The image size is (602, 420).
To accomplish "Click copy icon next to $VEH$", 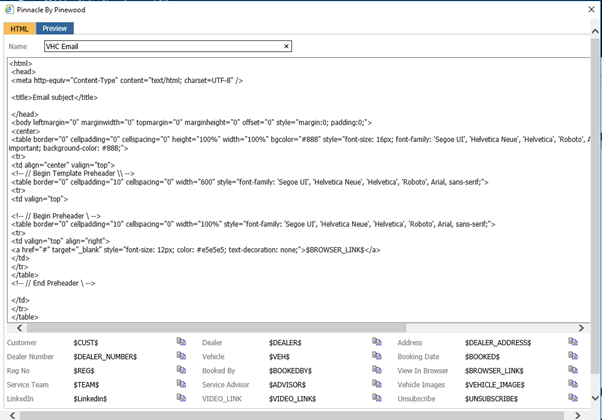I will click(x=377, y=356).
